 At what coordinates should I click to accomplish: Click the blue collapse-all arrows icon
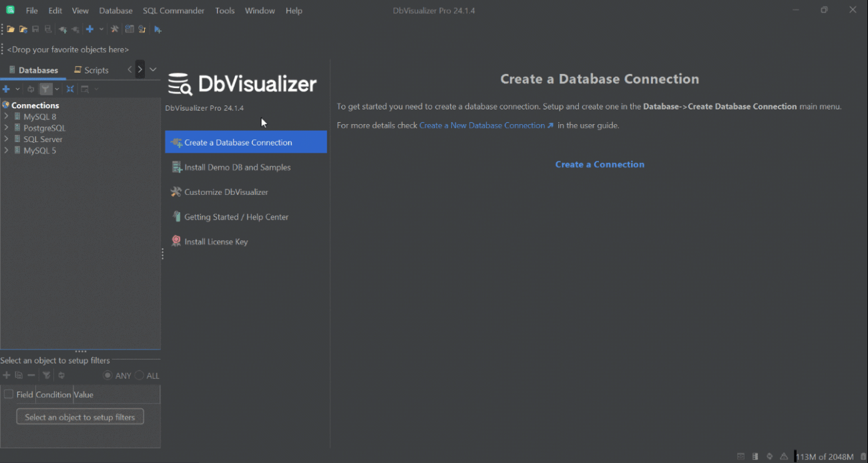[70, 89]
